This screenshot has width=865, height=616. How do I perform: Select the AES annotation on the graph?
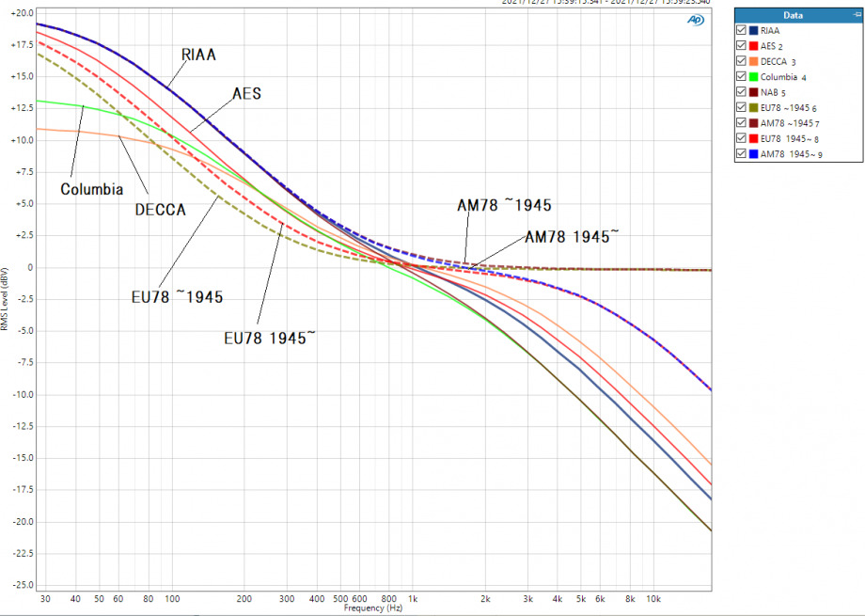point(246,93)
